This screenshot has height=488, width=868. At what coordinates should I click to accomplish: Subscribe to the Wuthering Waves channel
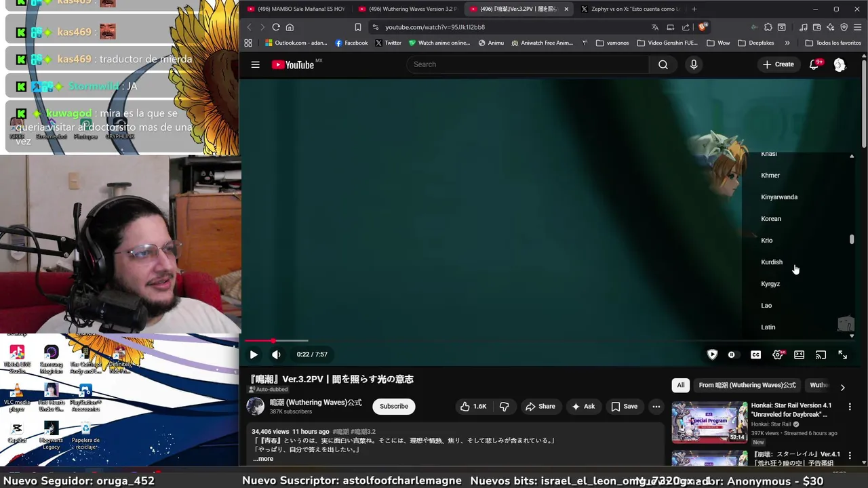[394, 407]
